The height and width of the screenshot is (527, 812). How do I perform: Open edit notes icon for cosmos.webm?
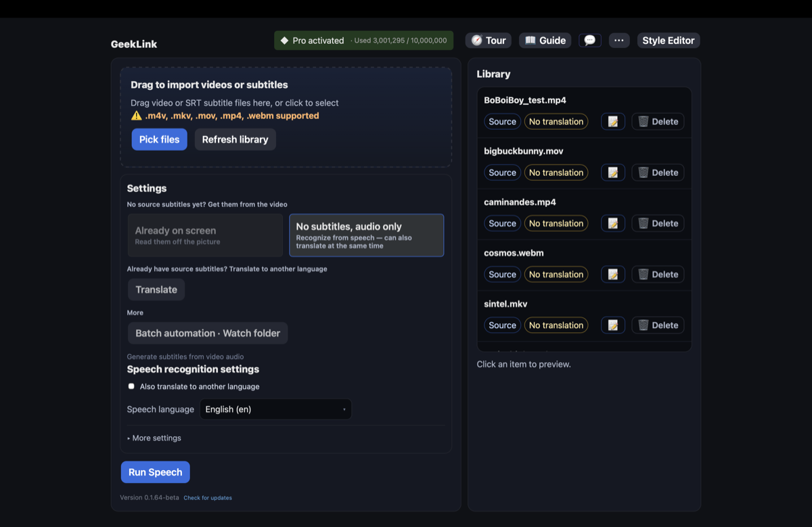[613, 274]
